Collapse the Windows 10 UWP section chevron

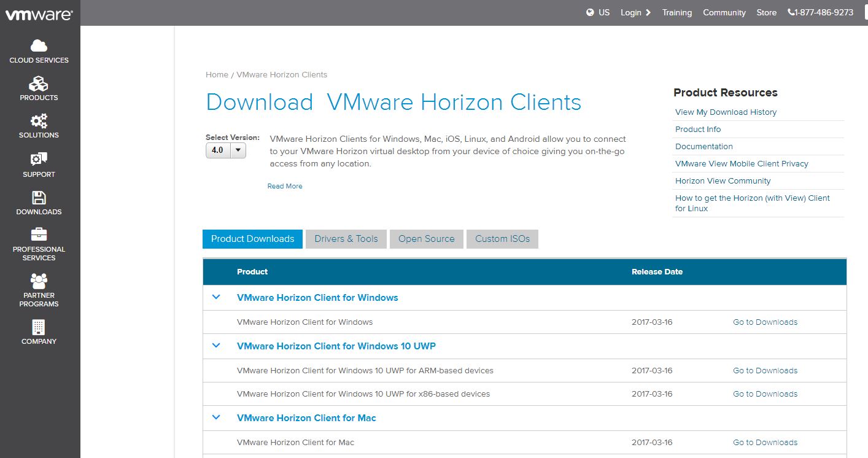[x=216, y=346]
